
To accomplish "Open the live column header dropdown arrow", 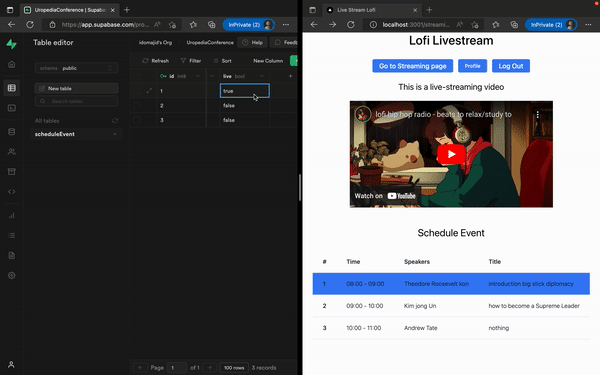I will [x=262, y=76].
